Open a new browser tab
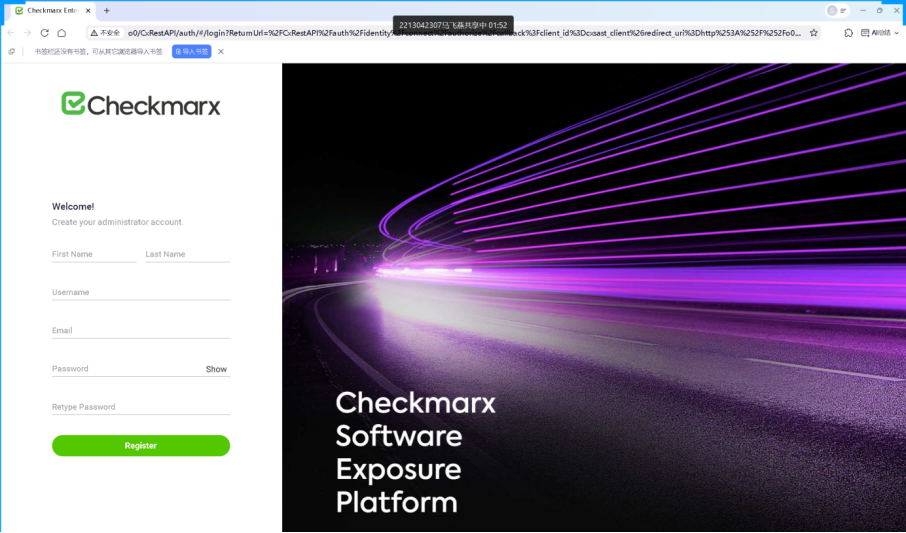Image resolution: width=906 pixels, height=533 pixels. pyautogui.click(x=106, y=10)
